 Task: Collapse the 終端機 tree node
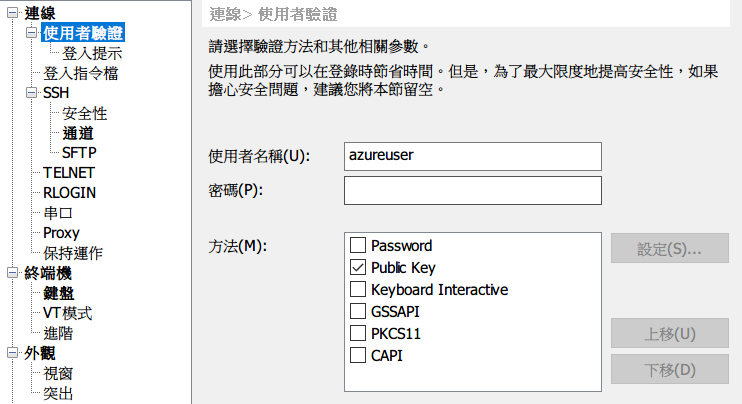13,273
